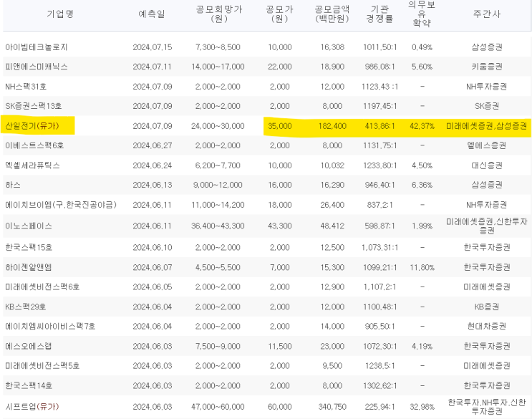
Task: Click offer price 11,500
Action: coord(279,346)
